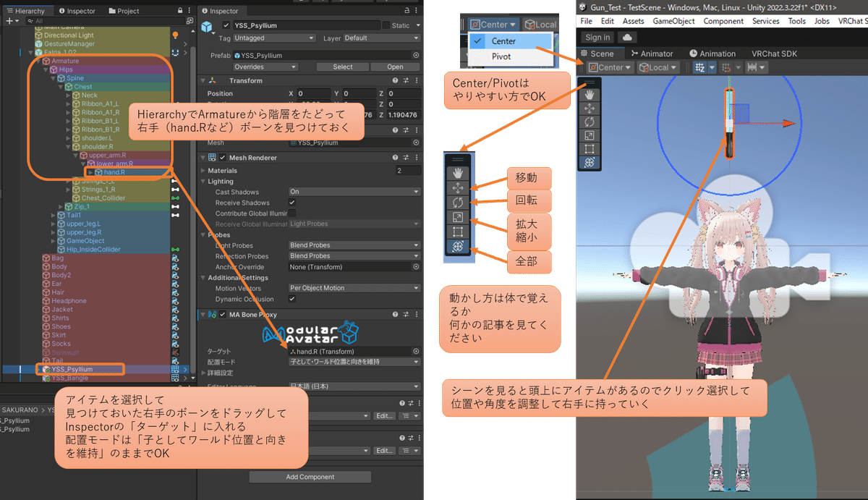The image size is (868, 500).
Task: Open the Component menu
Action: (723, 22)
